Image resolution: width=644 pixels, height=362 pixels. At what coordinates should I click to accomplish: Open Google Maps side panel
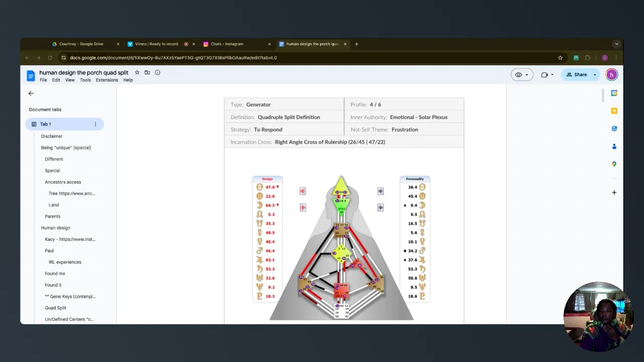point(614,164)
